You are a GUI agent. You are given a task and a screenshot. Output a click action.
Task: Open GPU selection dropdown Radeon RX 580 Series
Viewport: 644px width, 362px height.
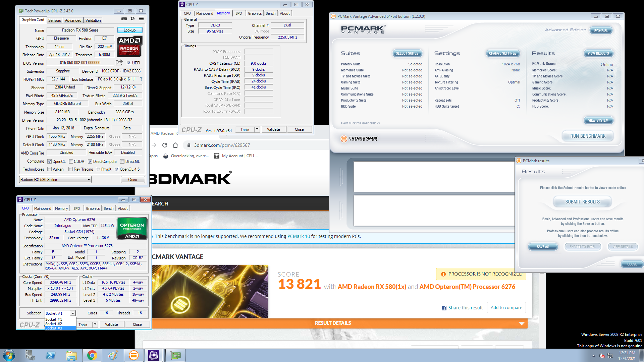pos(55,180)
